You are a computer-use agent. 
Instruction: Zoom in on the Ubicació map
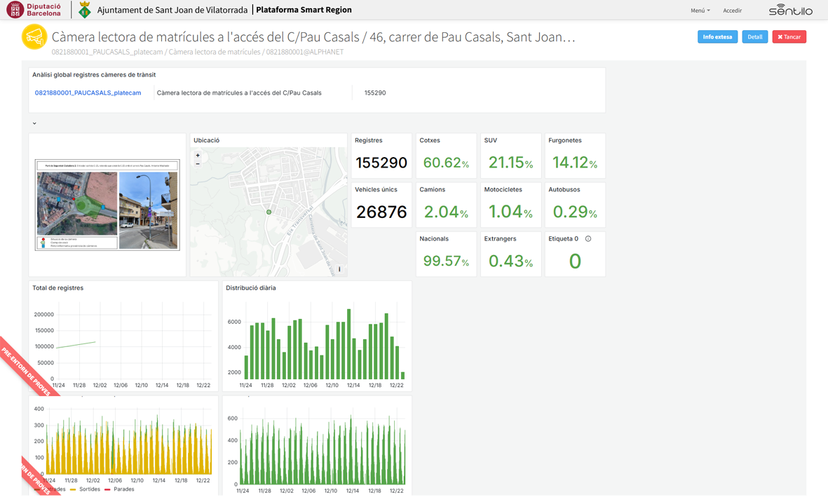pyautogui.click(x=198, y=155)
